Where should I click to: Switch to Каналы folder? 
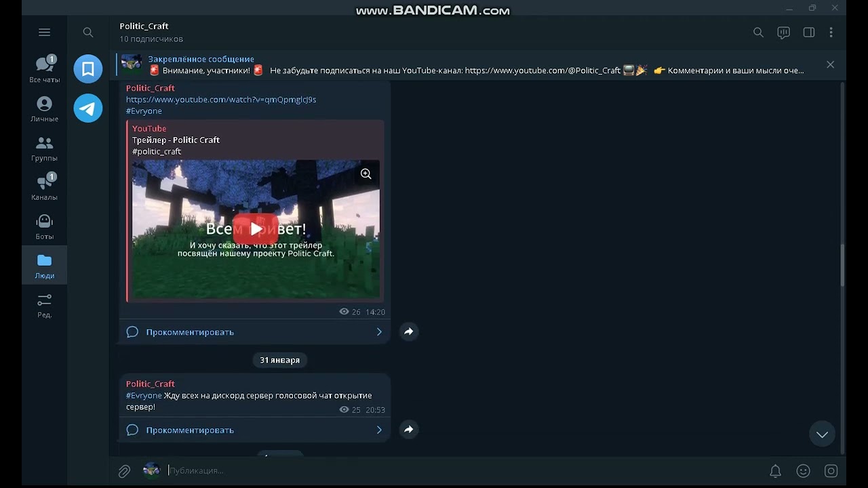(44, 187)
